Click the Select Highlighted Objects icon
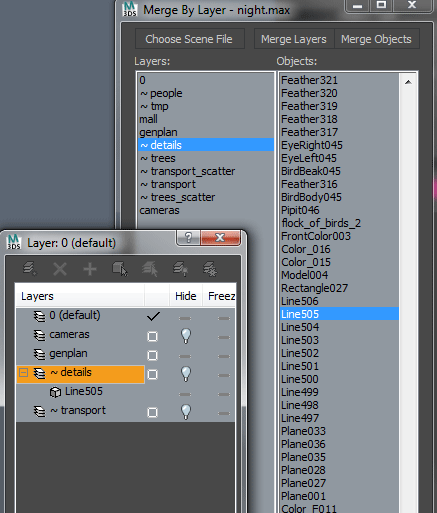Screen dimensions: 437x513 coord(120,269)
